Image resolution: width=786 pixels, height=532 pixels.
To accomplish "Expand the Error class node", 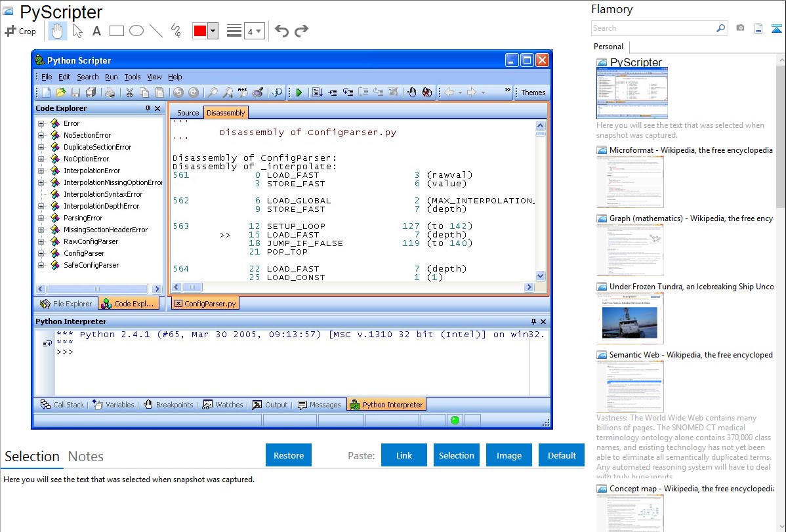I will [41, 123].
